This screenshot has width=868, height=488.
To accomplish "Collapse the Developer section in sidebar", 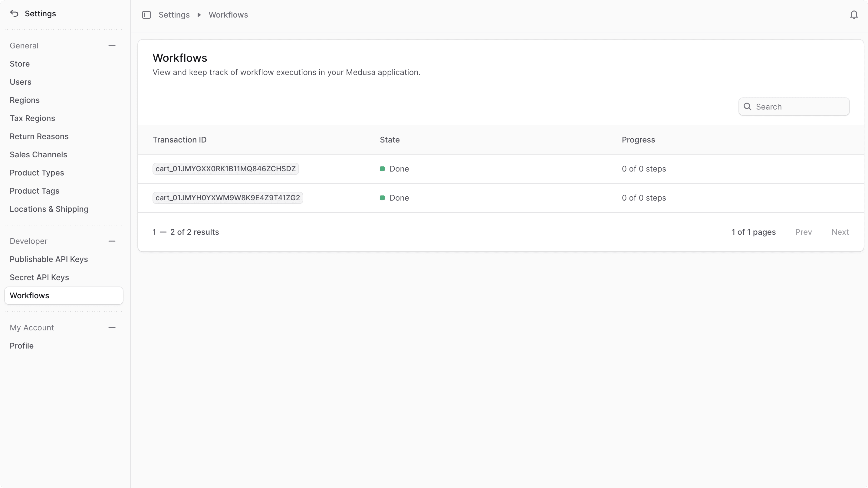I will pyautogui.click(x=112, y=241).
